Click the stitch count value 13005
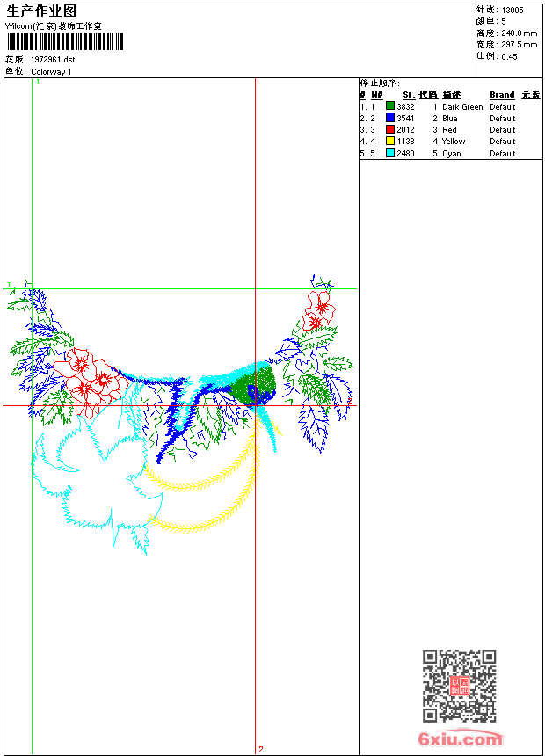 (x=512, y=11)
